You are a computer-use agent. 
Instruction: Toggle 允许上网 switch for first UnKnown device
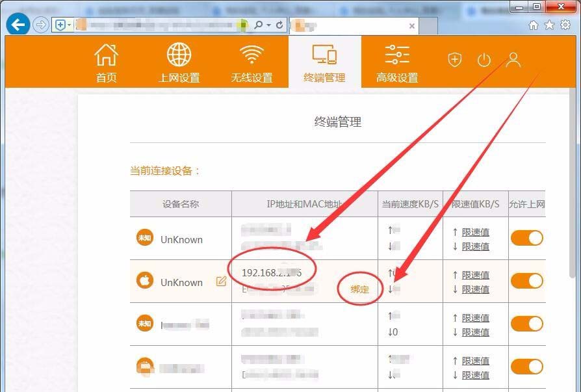pos(527,238)
